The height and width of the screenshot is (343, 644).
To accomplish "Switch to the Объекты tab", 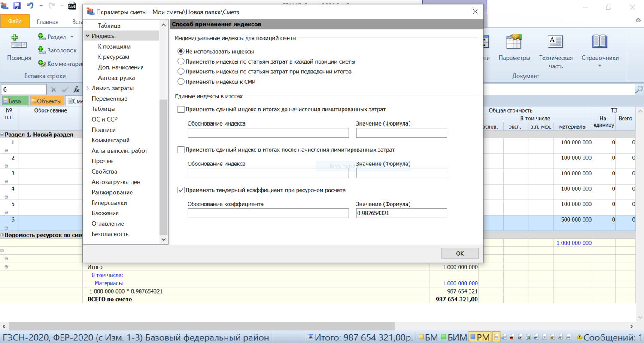I will pyautogui.click(x=47, y=101).
